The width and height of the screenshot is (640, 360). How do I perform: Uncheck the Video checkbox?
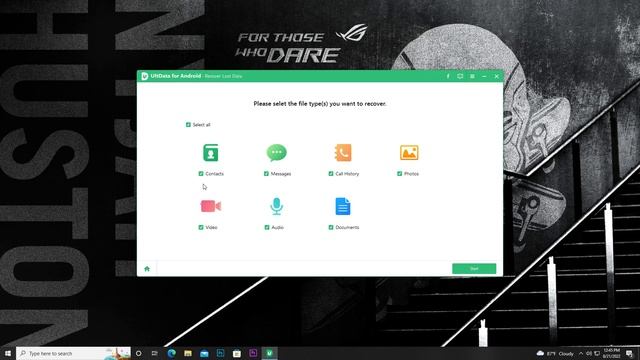pos(201,227)
